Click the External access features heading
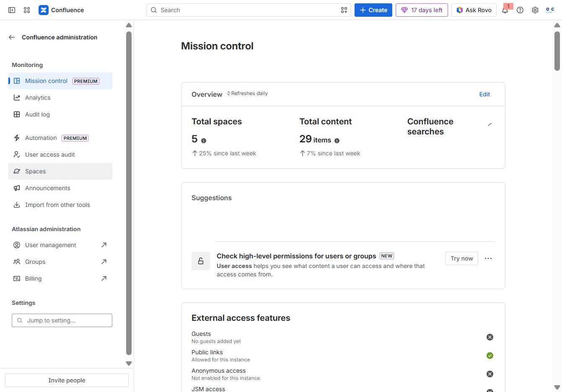The width and height of the screenshot is (562, 392). coord(241,318)
